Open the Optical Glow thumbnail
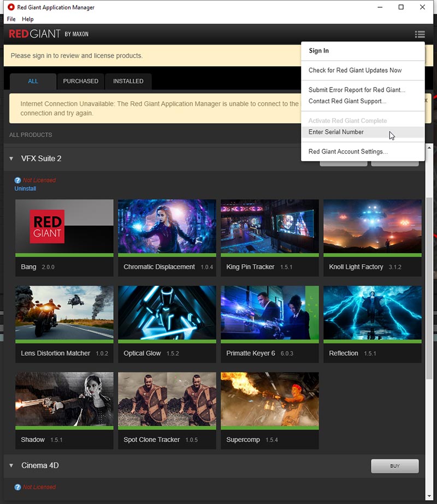437x504 pixels. [x=167, y=313]
